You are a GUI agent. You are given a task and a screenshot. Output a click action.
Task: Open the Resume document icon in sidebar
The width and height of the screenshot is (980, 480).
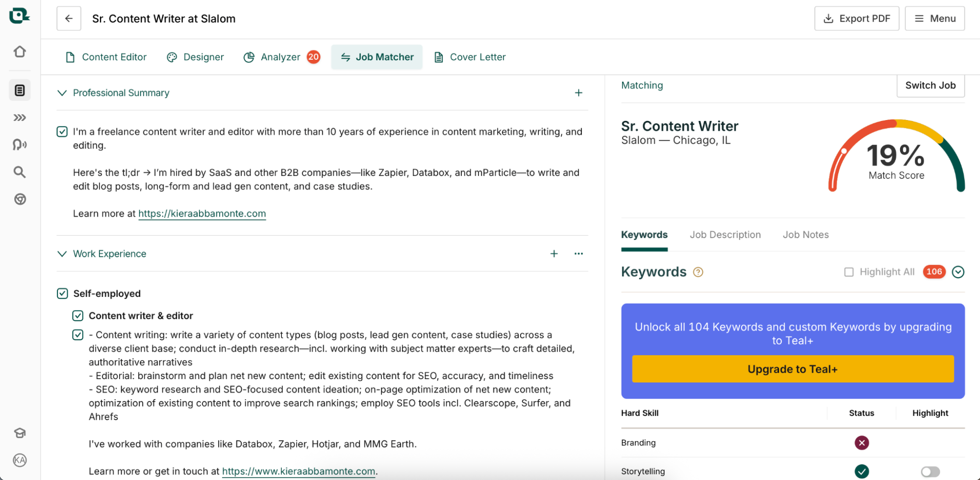click(20, 90)
